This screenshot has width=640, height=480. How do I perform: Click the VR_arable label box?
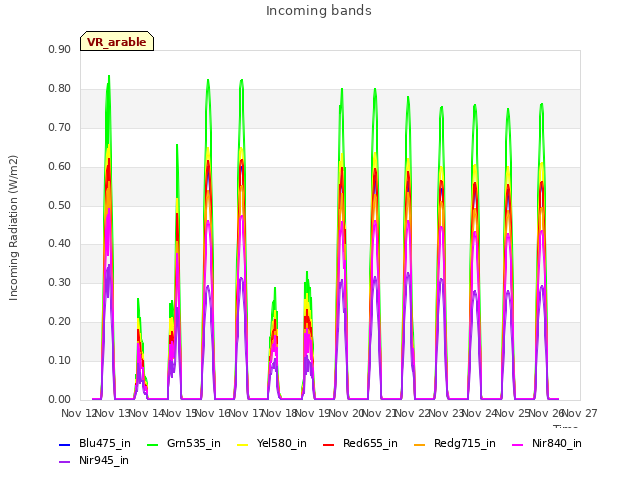[x=117, y=41]
